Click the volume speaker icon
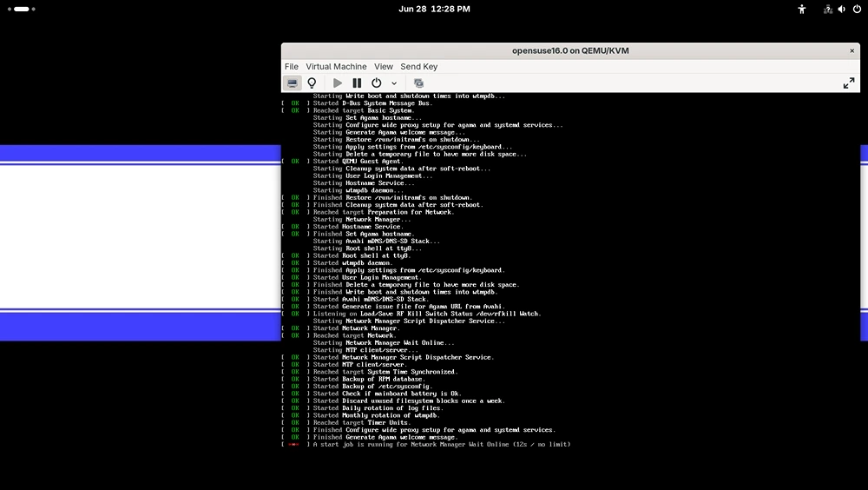The image size is (868, 490). (x=841, y=9)
